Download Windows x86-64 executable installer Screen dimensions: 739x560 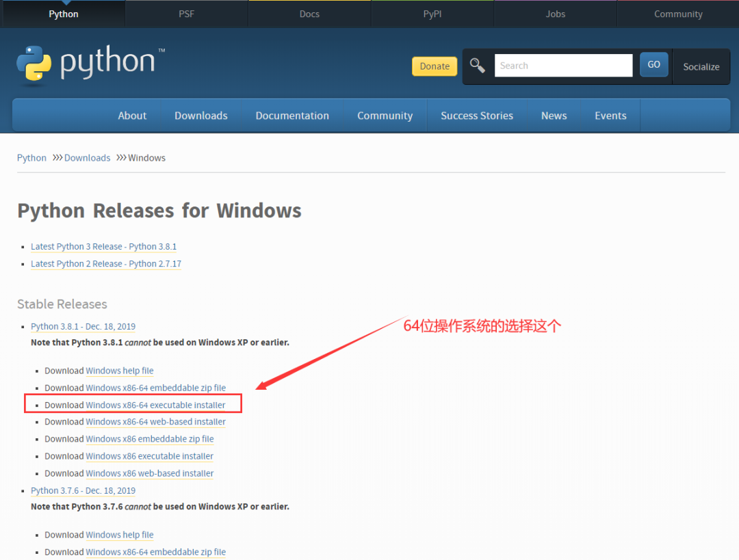point(155,405)
